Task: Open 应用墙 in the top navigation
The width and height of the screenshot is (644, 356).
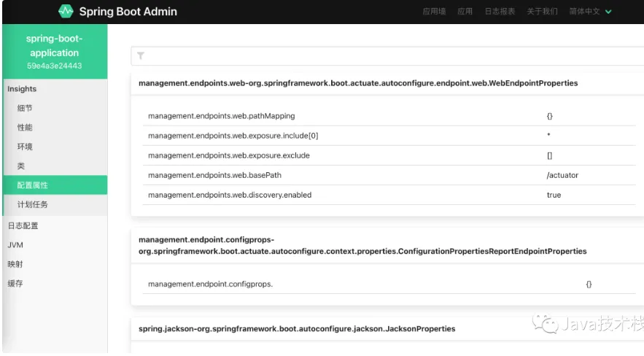Action: (434, 12)
